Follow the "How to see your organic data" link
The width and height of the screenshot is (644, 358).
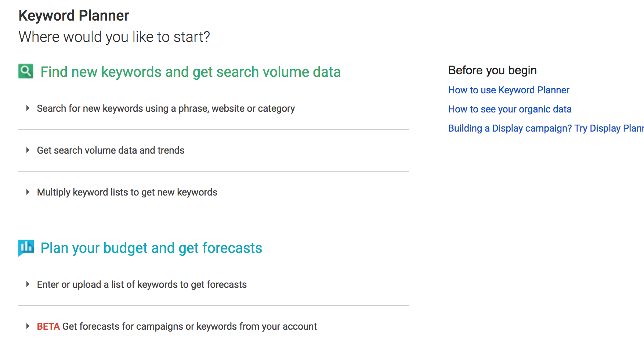510,110
